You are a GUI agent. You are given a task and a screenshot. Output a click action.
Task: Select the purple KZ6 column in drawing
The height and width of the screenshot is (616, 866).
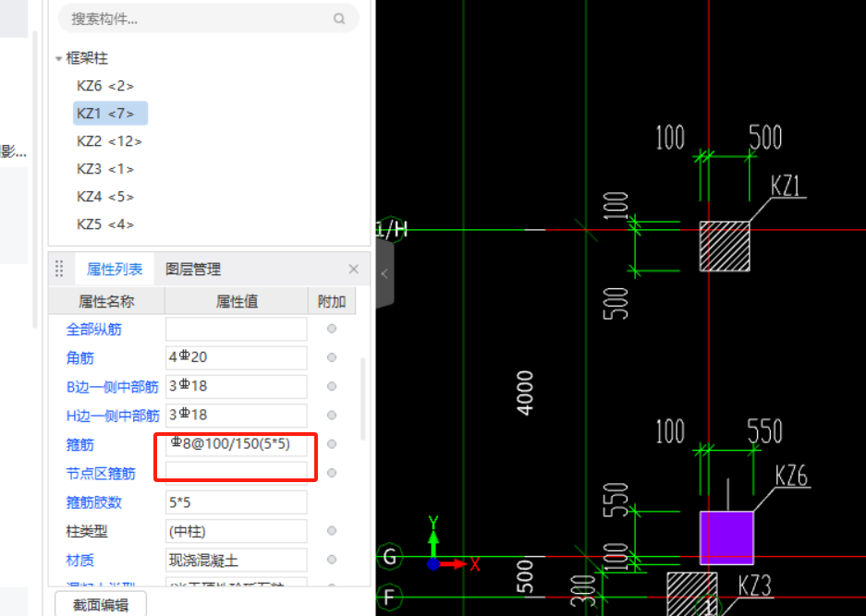(726, 537)
